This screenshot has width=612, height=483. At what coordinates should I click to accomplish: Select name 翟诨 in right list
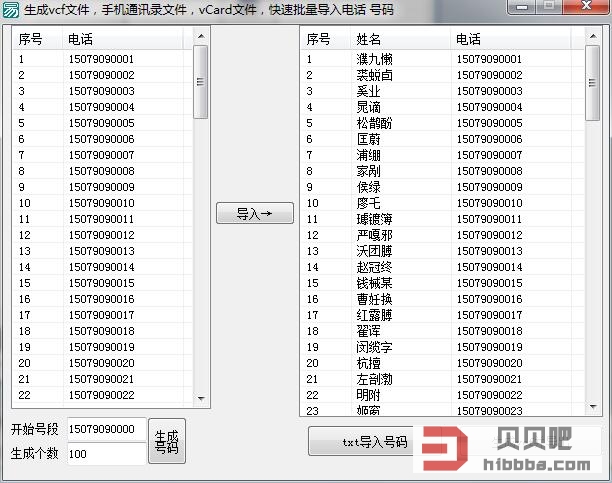pyautogui.click(x=368, y=331)
